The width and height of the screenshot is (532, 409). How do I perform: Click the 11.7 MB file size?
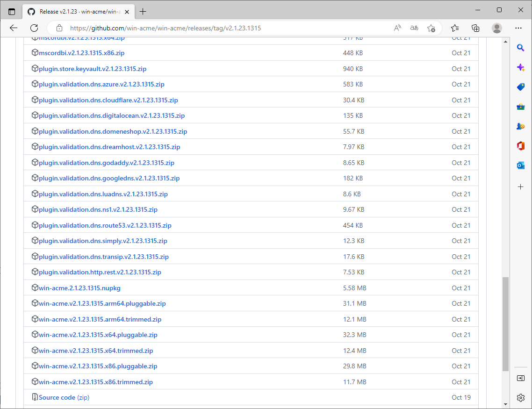[x=354, y=382]
